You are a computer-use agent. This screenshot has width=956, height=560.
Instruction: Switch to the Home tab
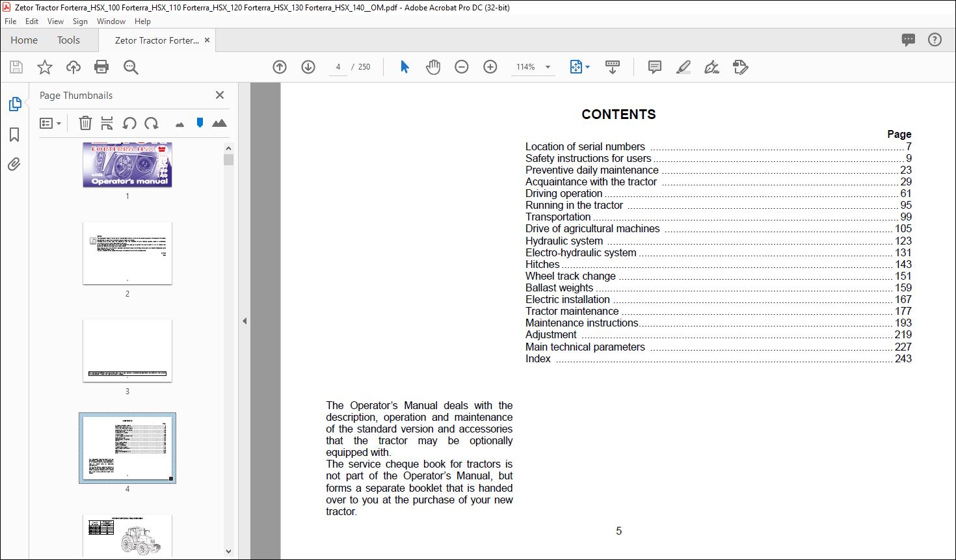click(24, 40)
